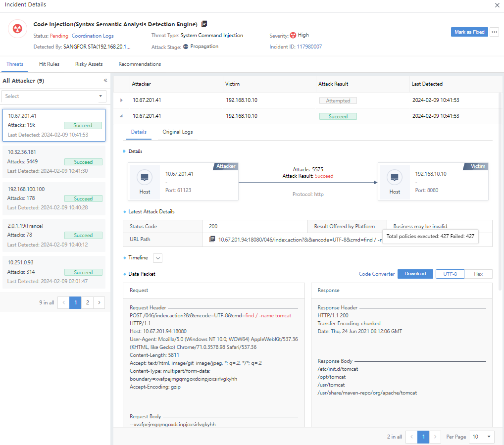The image size is (504, 445).
Task: Collapse the All Attacker side panel
Action: click(105, 80)
